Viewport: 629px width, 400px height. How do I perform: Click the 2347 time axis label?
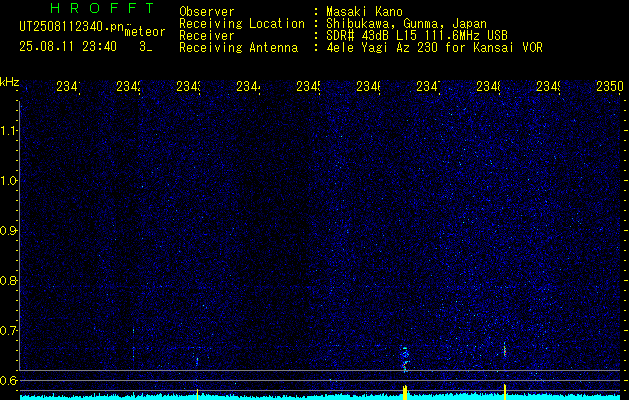tap(428, 86)
